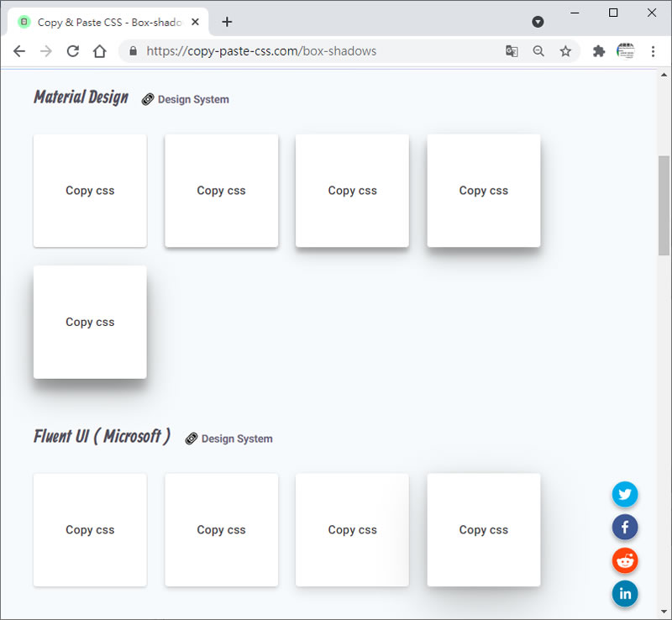Click the tab favicon icon
The image size is (672, 620).
click(24, 22)
